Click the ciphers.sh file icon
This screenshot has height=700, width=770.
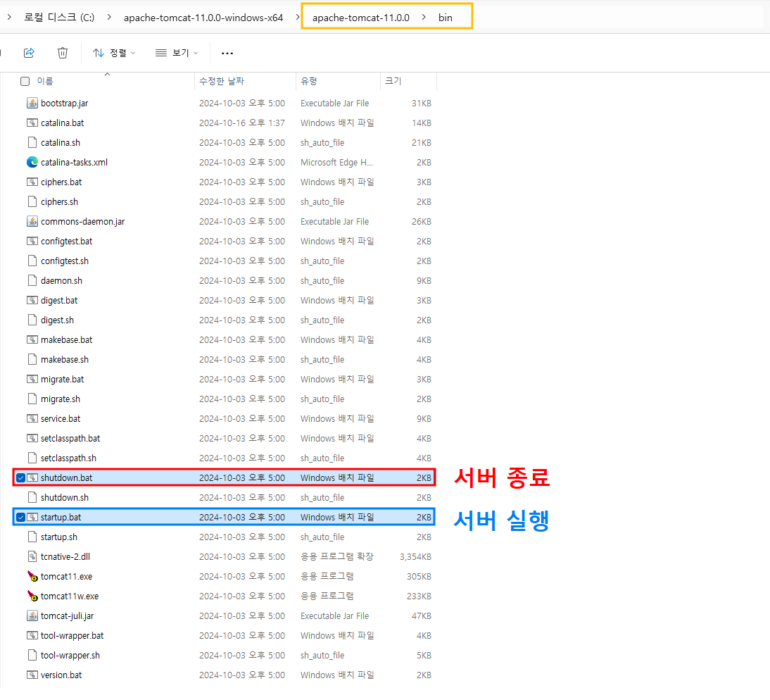point(32,201)
